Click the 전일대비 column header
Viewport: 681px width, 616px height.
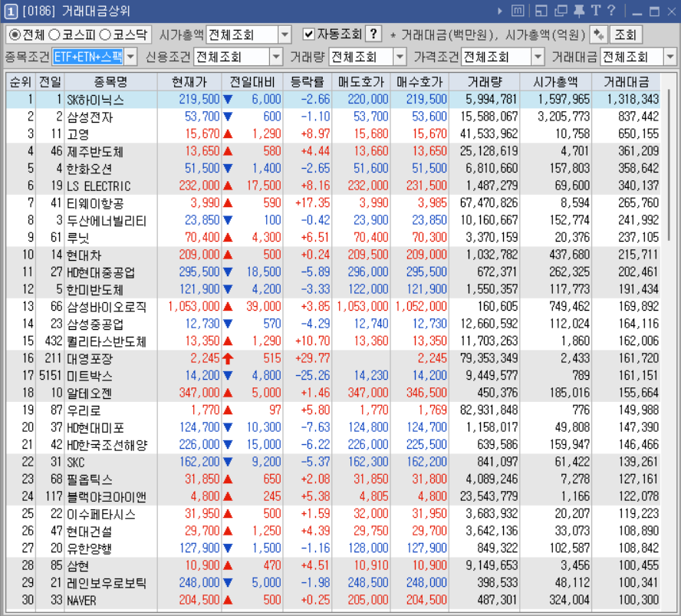coord(252,81)
